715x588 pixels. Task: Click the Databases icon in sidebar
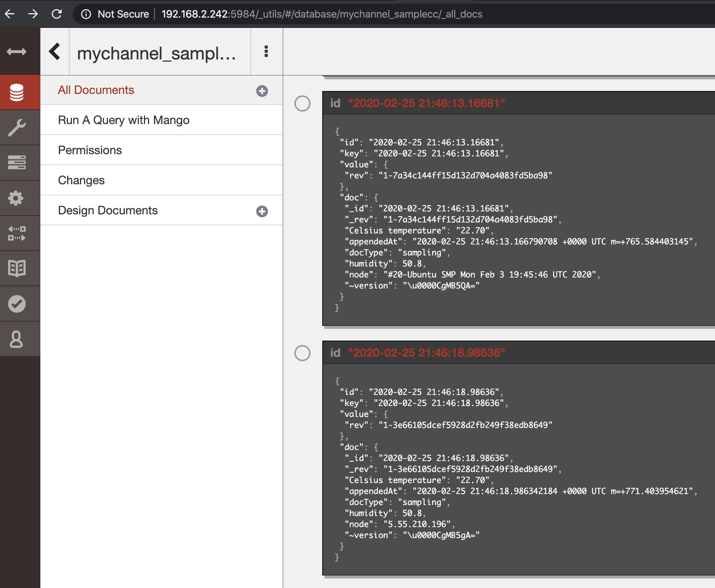coord(17,92)
